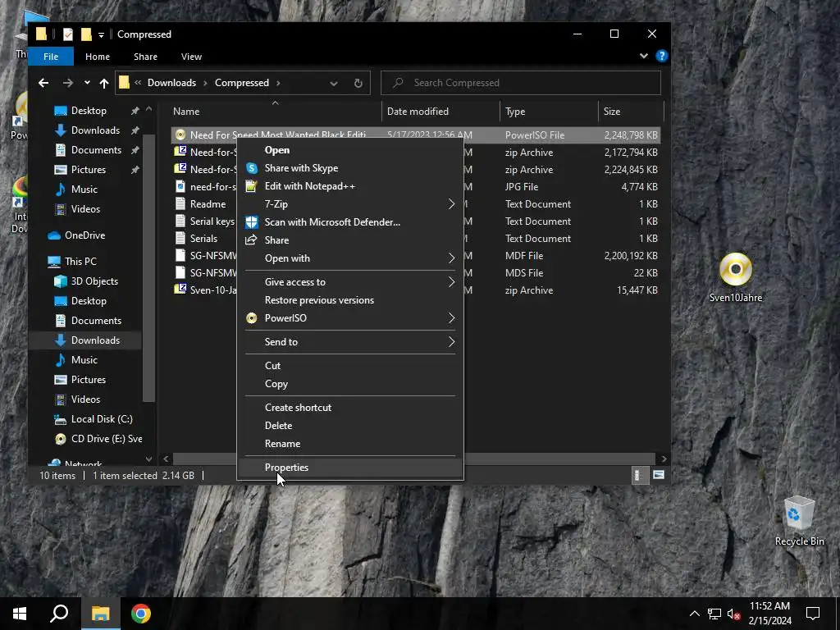Open address bar history dropdown
The height and width of the screenshot is (630, 840).
point(334,83)
